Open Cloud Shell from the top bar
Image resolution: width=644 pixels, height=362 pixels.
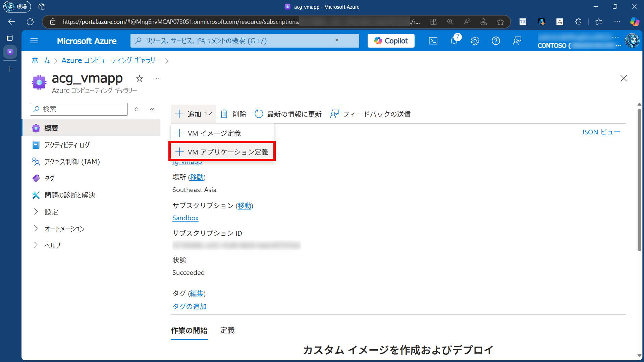(x=433, y=41)
